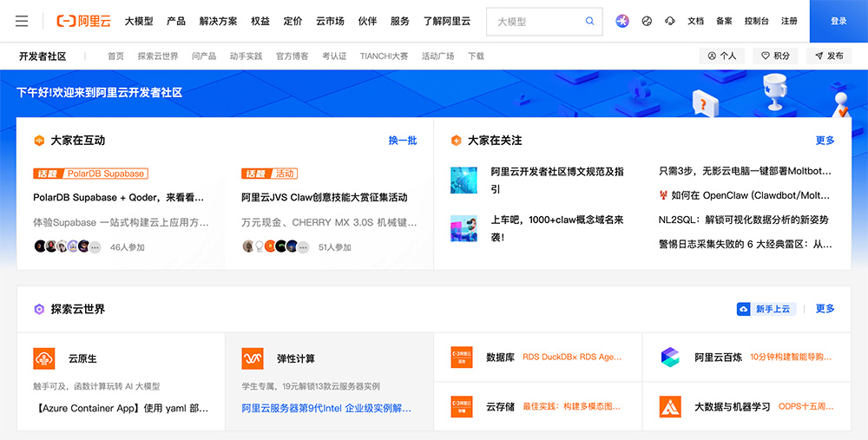Open thumbnail for 1000+claw概念域名 article

pyautogui.click(x=464, y=228)
